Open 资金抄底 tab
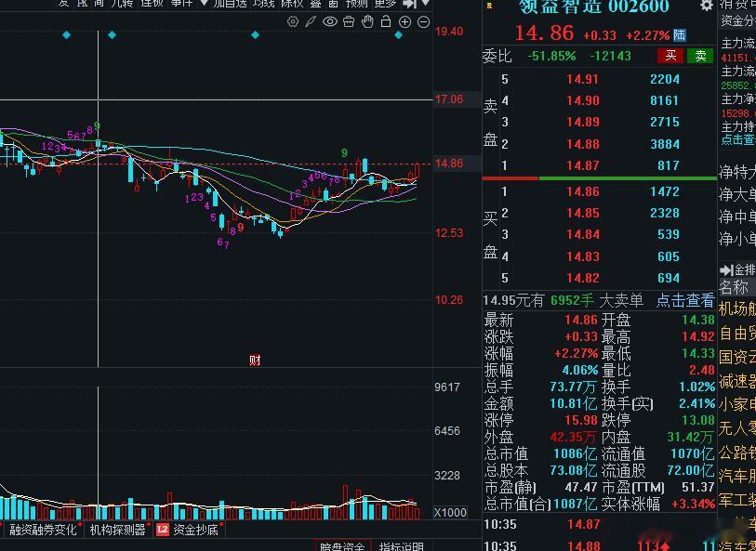 195,530
